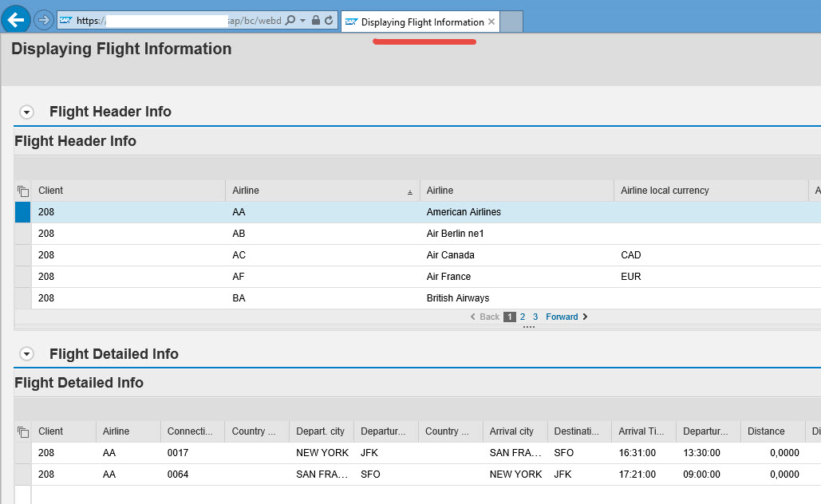Click the select-all icon in Flight Header Info table
This screenshot has height=504, width=821.
click(x=25, y=190)
